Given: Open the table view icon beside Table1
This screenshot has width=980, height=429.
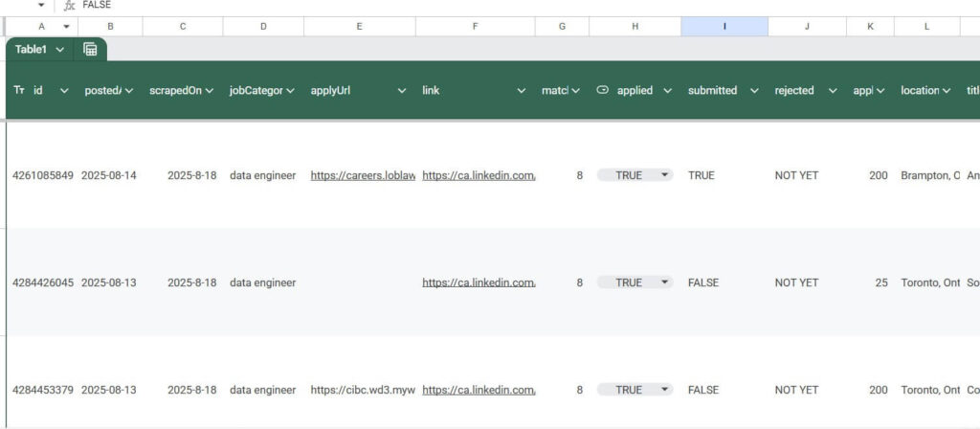Looking at the screenshot, I should [90, 49].
